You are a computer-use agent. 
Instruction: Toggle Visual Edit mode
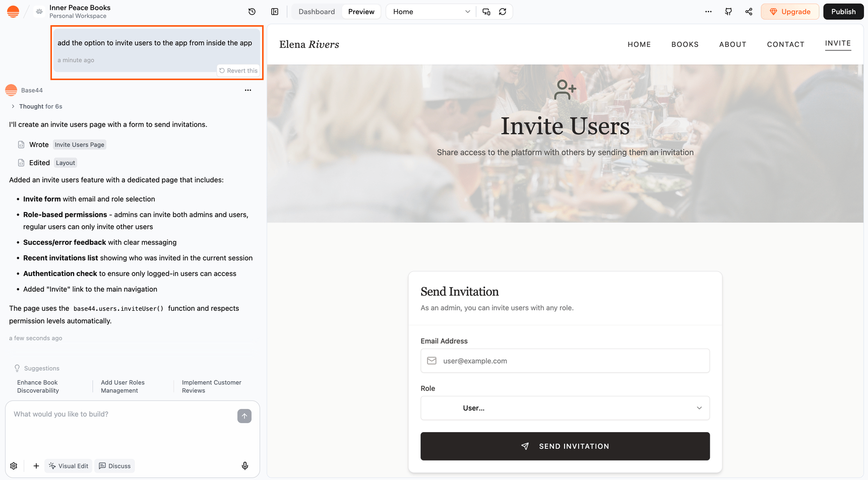(69, 466)
